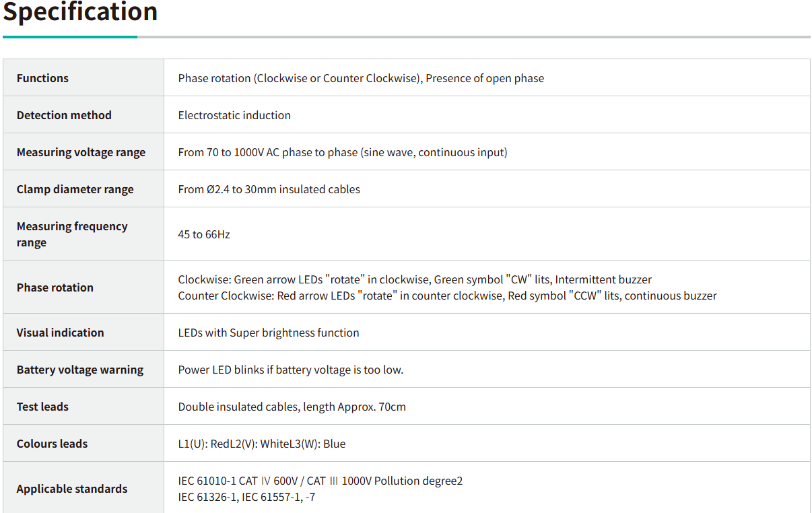Image resolution: width=812 pixels, height=513 pixels.
Task: Click the "Functions" row label
Action: (x=42, y=78)
